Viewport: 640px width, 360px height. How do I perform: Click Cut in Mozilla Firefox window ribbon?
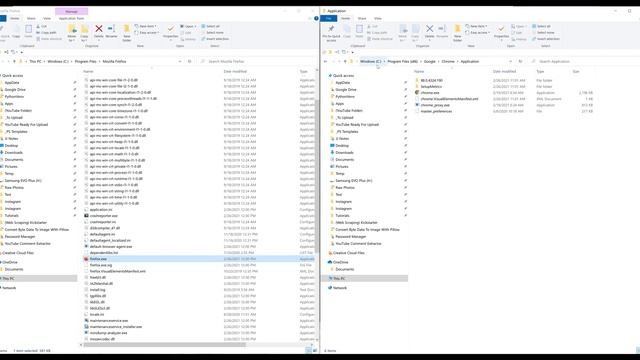coord(41,26)
